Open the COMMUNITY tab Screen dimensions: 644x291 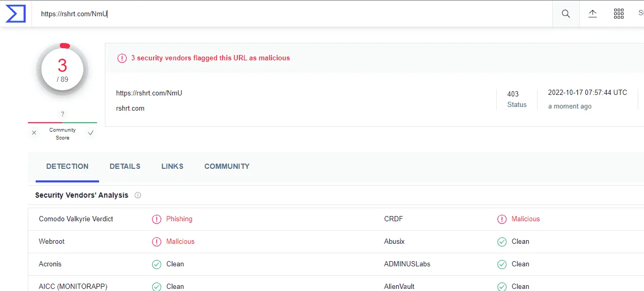[227, 166]
